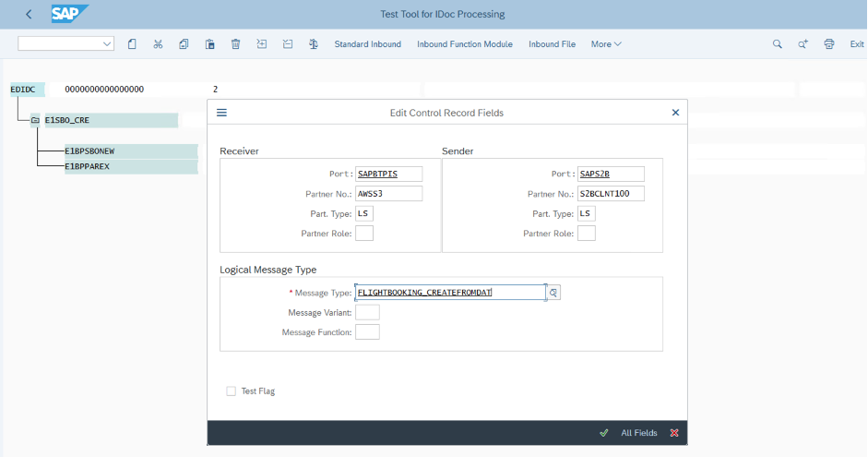Click the Search magnifier icon

coord(778,43)
